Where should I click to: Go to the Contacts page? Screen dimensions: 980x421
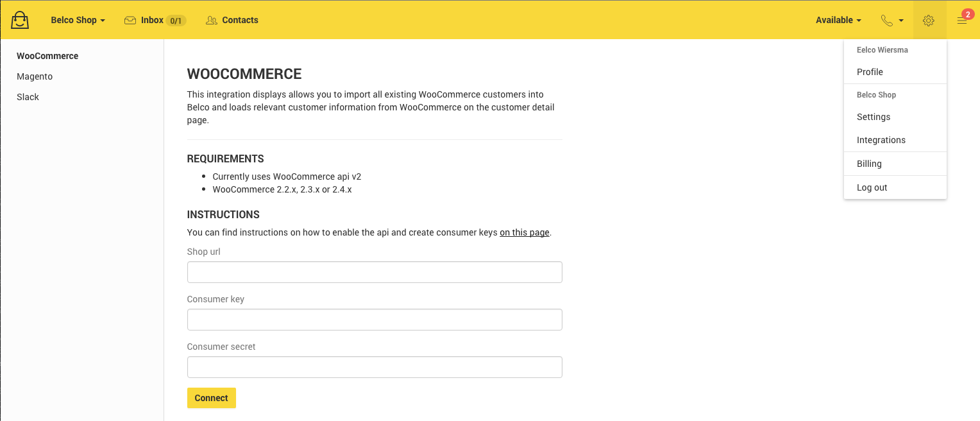coord(232,20)
